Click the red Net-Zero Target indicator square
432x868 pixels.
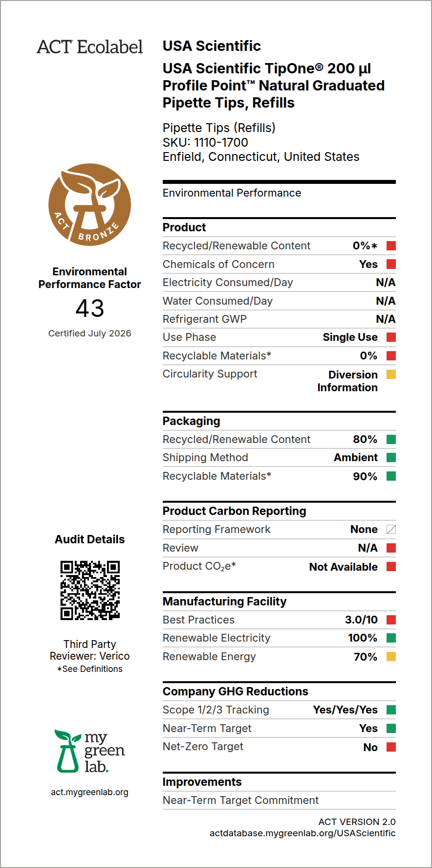pos(391,747)
